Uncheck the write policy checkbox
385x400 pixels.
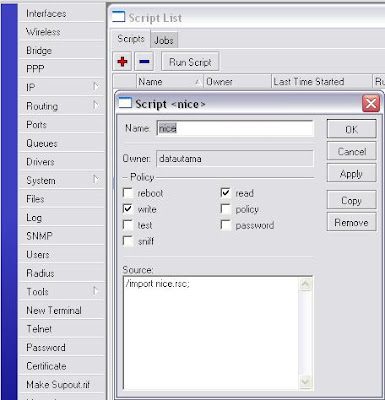click(x=128, y=209)
